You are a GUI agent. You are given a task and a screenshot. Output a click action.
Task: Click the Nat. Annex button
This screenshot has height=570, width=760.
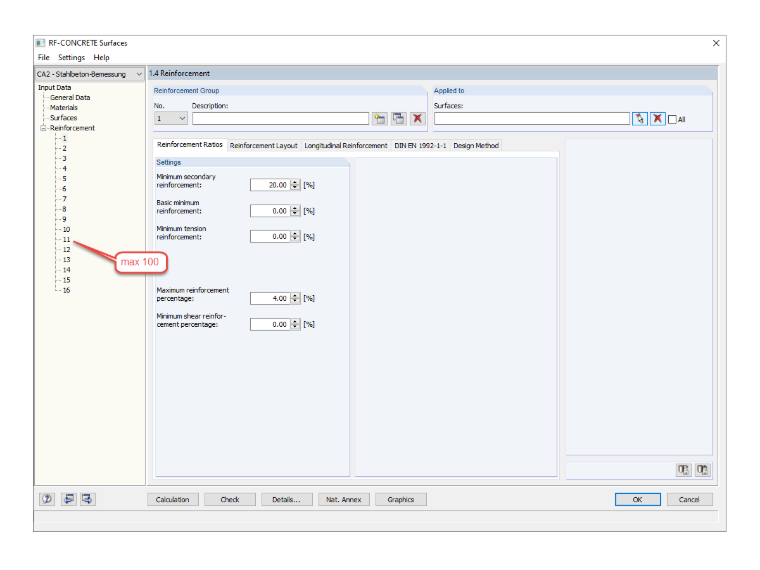344,499
